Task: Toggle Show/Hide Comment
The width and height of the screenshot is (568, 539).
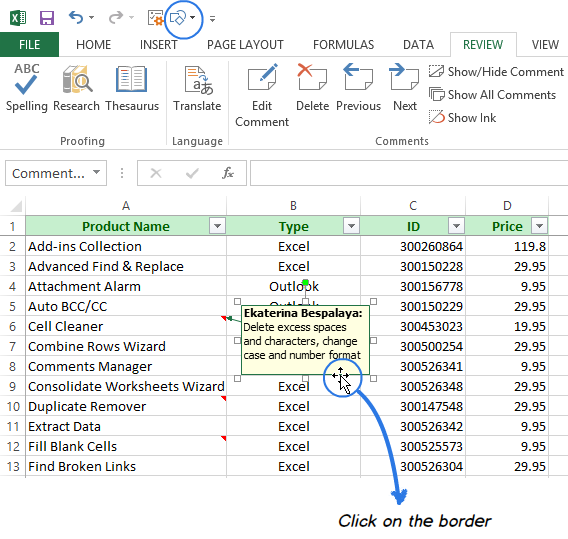Action: coord(496,72)
